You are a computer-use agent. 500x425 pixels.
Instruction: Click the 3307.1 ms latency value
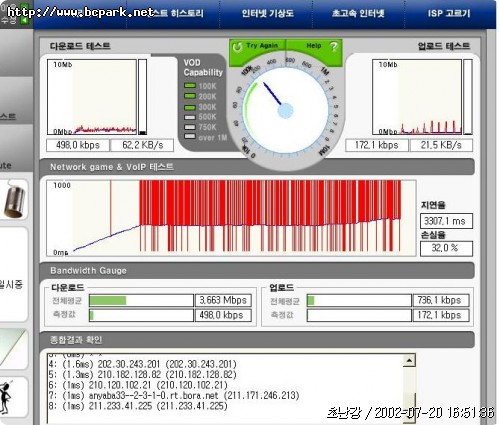point(446,221)
